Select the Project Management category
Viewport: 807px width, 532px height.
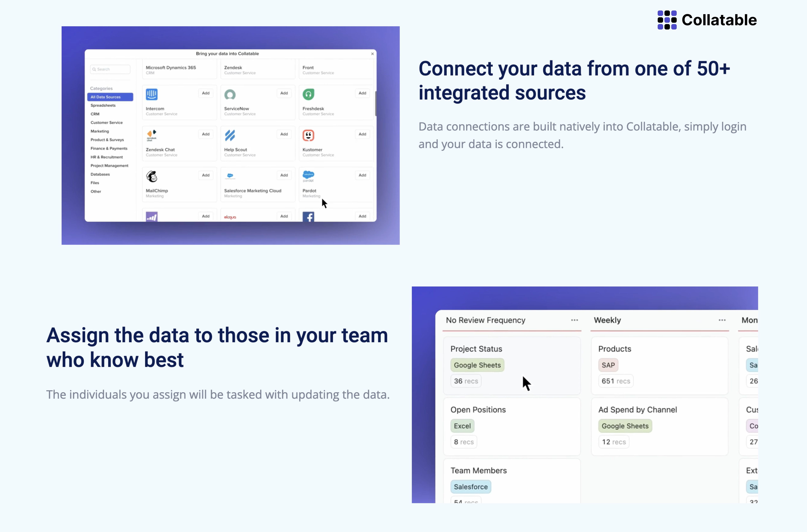pyautogui.click(x=109, y=166)
